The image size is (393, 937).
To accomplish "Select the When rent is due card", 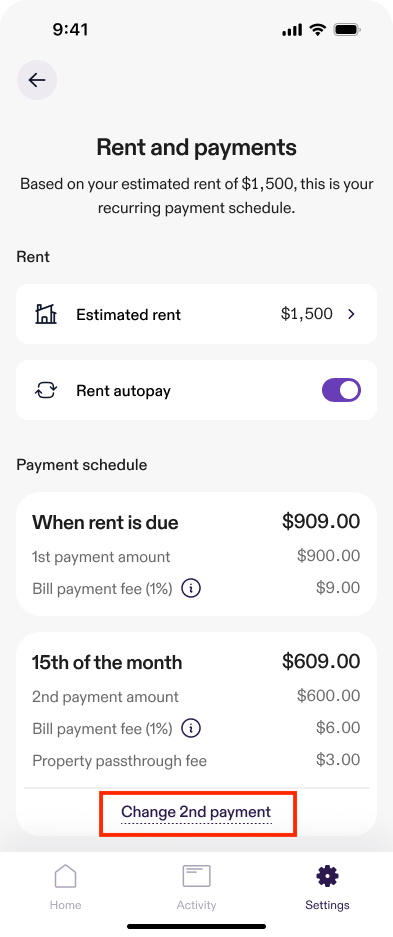I will coord(196,554).
